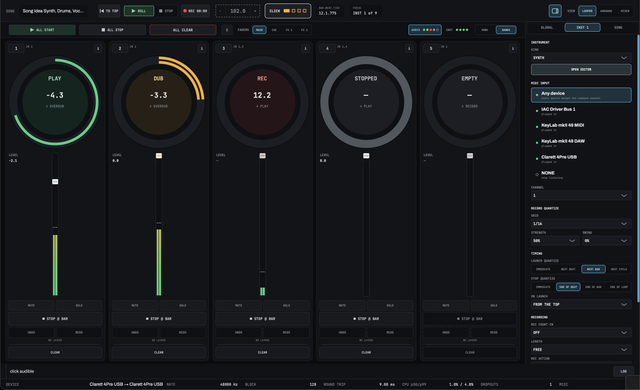Image resolution: width=640 pixels, height=390 pixels.
Task: Click the Open Editor button
Action: pos(581,69)
